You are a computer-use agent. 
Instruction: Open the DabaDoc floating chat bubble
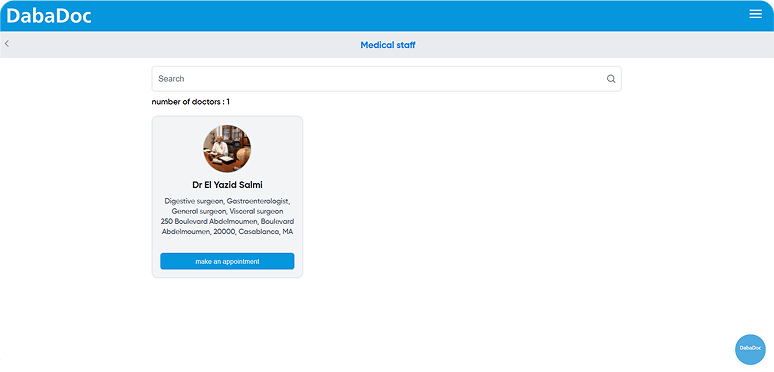(750, 349)
